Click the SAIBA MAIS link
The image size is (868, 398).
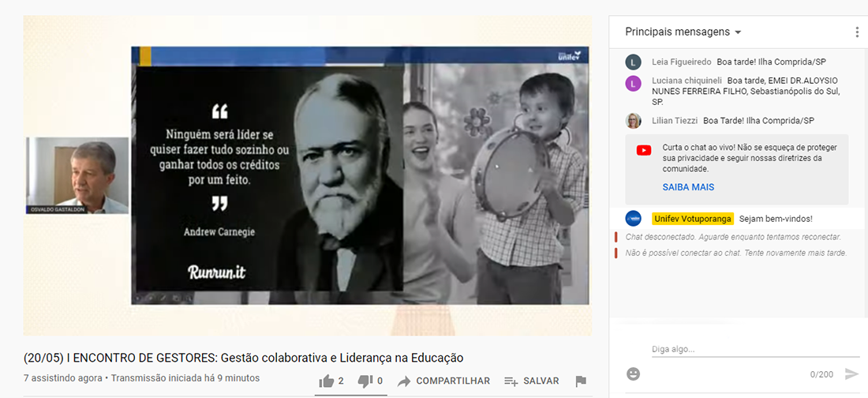[x=688, y=187]
